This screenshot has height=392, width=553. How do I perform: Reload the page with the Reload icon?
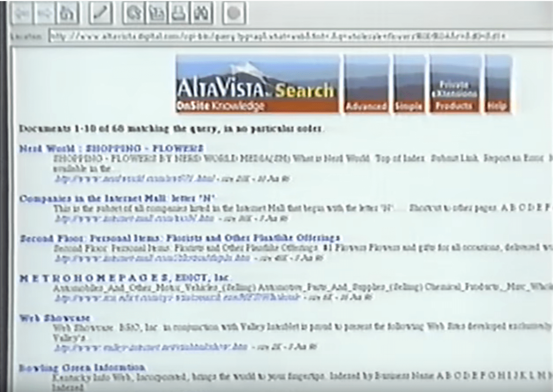[133, 14]
